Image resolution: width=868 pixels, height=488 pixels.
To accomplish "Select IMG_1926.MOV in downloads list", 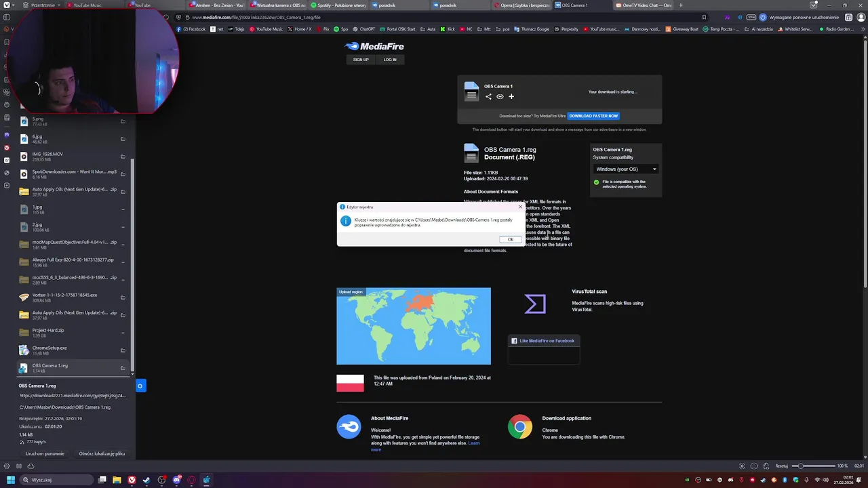I will click(x=72, y=157).
